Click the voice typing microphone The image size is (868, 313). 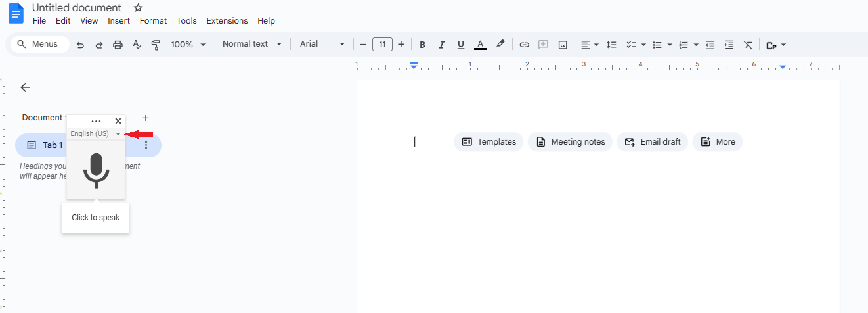[x=96, y=170]
